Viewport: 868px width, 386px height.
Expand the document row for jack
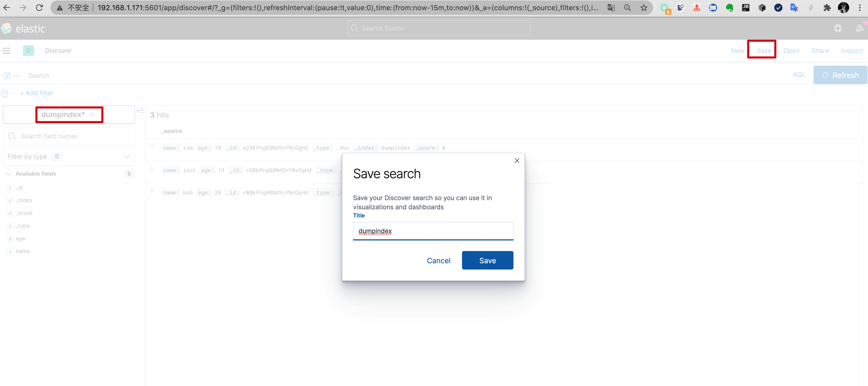(152, 169)
